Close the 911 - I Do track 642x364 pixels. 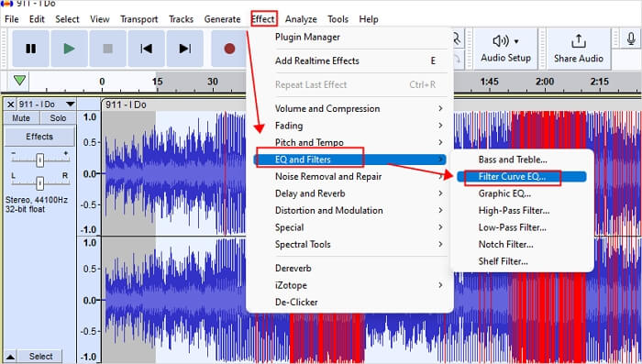pos(11,105)
